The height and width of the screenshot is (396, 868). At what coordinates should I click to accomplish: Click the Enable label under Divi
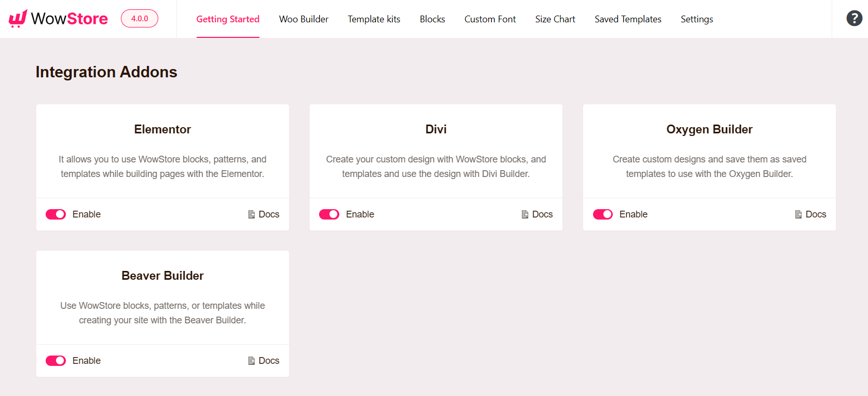point(360,214)
